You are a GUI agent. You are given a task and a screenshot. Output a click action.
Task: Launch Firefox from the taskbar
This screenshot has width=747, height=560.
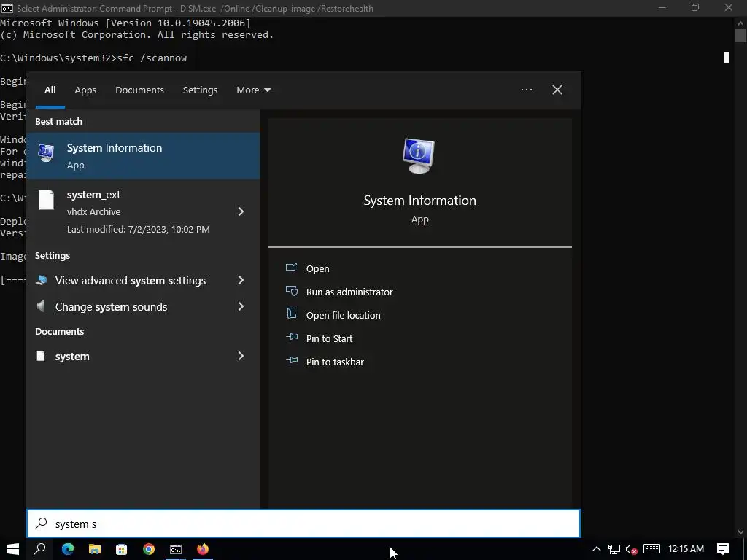point(203,549)
